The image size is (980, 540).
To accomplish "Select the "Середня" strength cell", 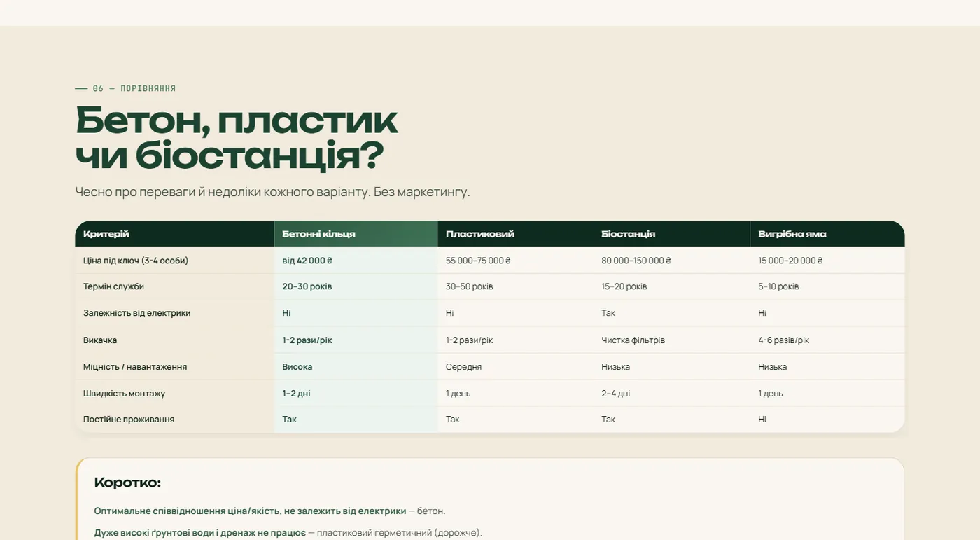I will pyautogui.click(x=464, y=367).
